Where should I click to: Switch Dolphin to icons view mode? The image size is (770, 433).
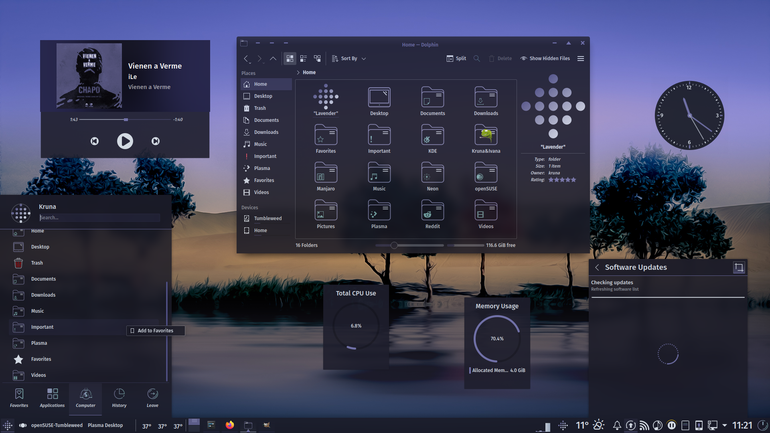[290, 58]
